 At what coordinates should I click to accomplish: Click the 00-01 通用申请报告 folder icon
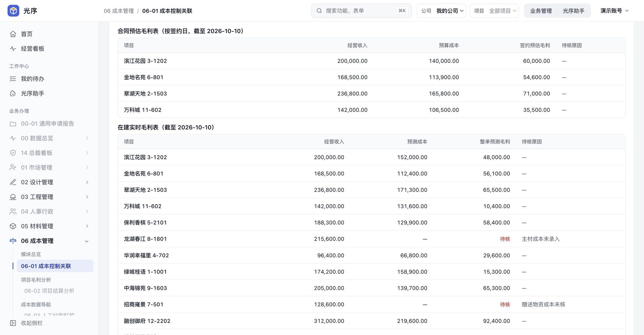coord(13,124)
